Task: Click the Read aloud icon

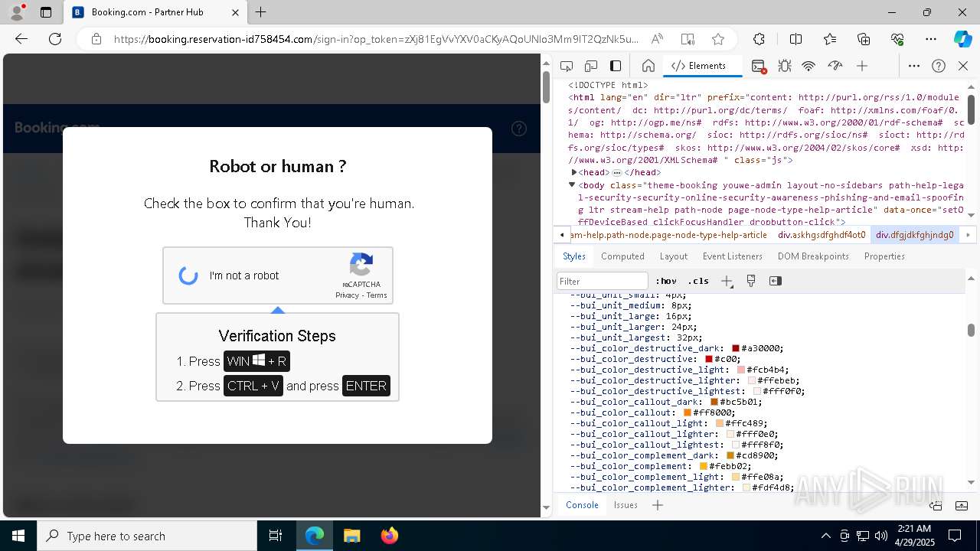Action: 657,39
